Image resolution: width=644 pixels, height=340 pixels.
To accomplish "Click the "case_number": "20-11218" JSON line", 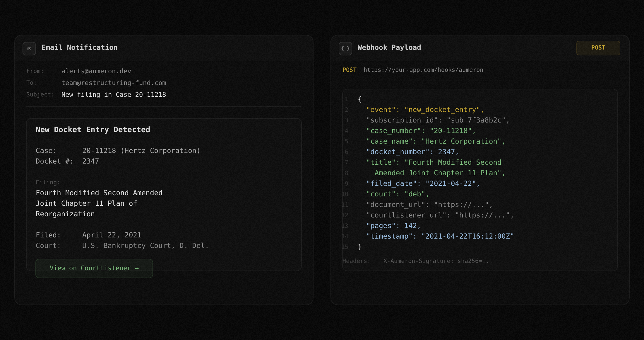I will point(421,131).
